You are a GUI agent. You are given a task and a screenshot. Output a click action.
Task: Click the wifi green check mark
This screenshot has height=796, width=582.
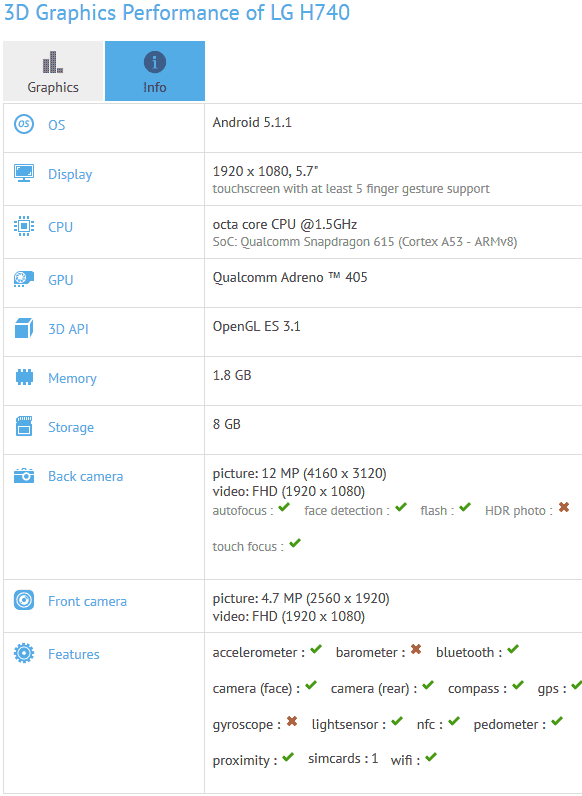coord(431,757)
